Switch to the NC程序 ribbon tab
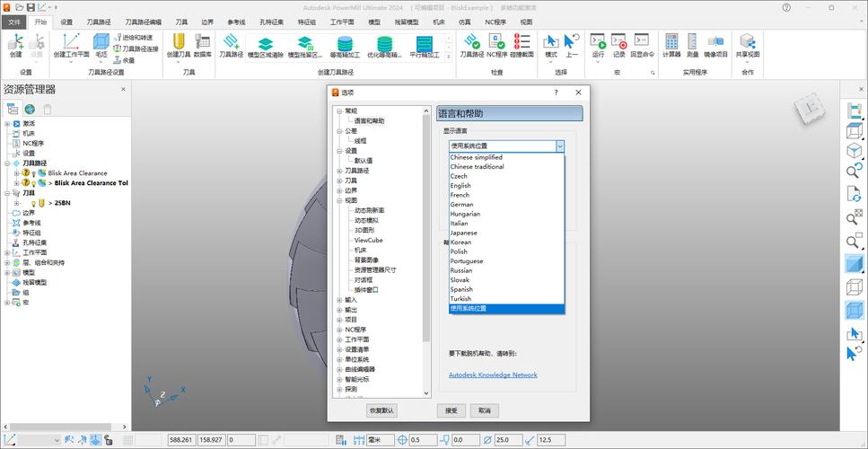Image resolution: width=868 pixels, height=449 pixels. click(x=495, y=22)
